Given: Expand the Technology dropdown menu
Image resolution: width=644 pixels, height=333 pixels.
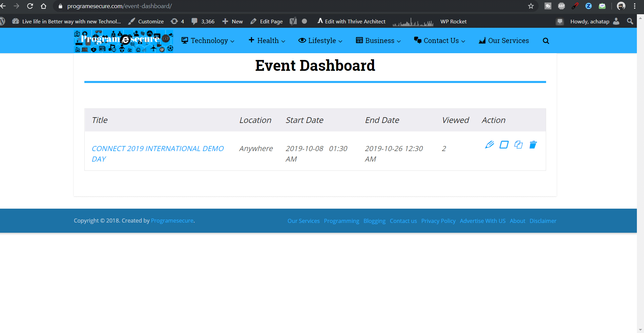Looking at the screenshot, I should (208, 41).
